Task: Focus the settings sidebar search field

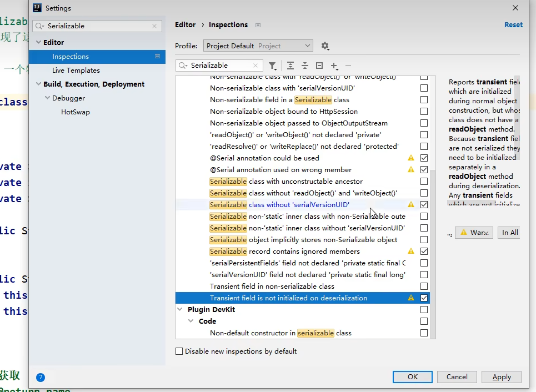Action: pyautogui.click(x=97, y=26)
